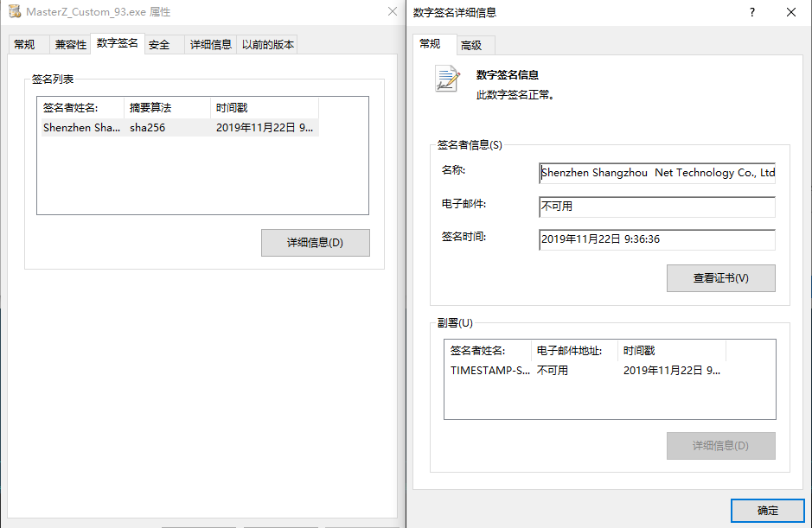Screen dimensions: 812x528
Task: Open the 常规 tab in properties window
Action: pyautogui.click(x=24, y=45)
